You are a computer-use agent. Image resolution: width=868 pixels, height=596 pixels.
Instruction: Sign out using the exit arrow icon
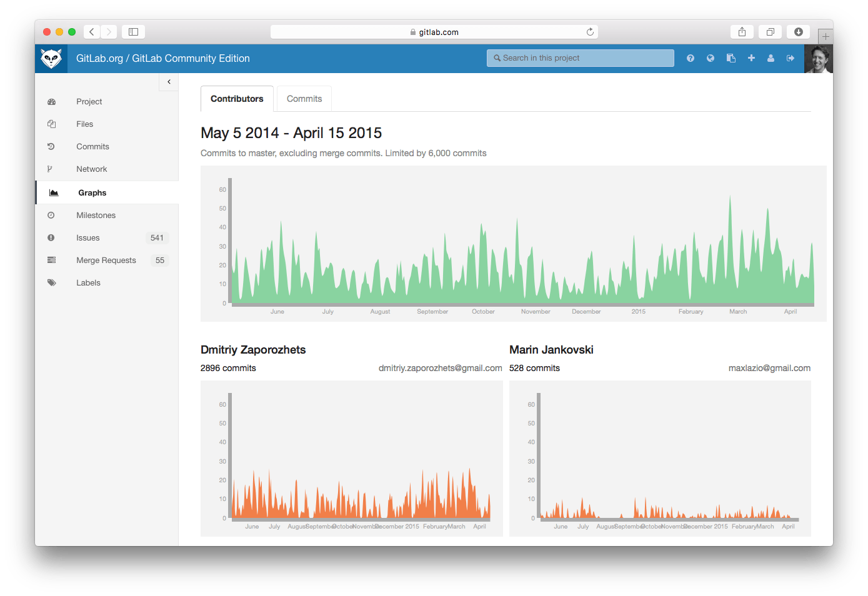pyautogui.click(x=791, y=57)
